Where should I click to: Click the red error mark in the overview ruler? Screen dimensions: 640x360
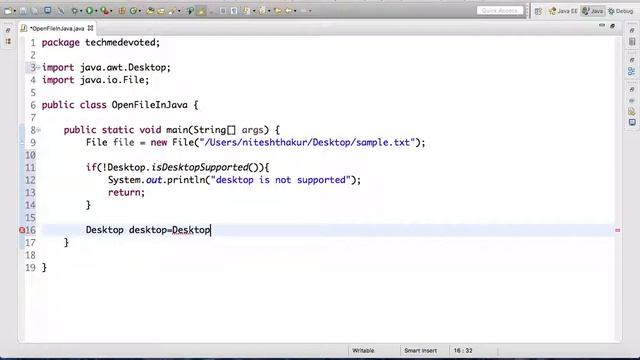[618, 231]
